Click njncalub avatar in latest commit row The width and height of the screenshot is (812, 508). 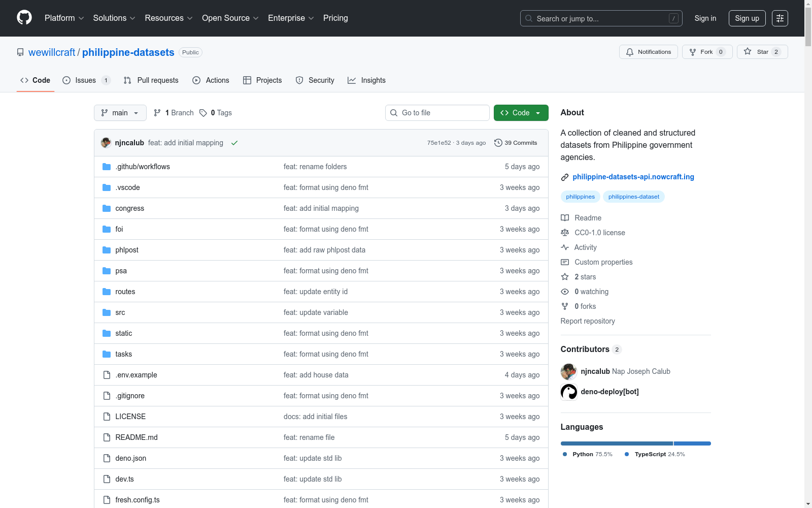point(106,143)
